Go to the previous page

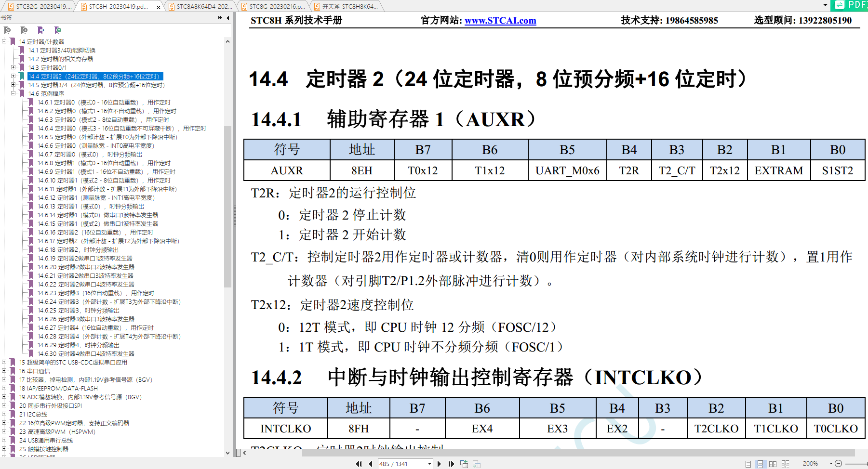point(370,464)
